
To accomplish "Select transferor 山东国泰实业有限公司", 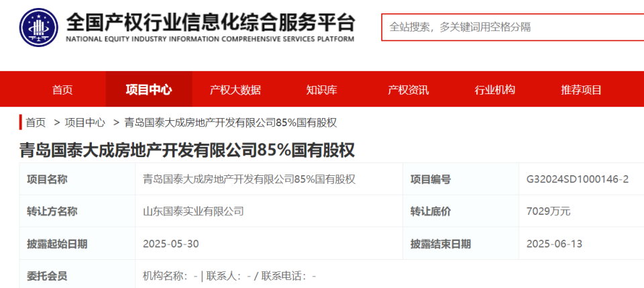I will point(193,211).
